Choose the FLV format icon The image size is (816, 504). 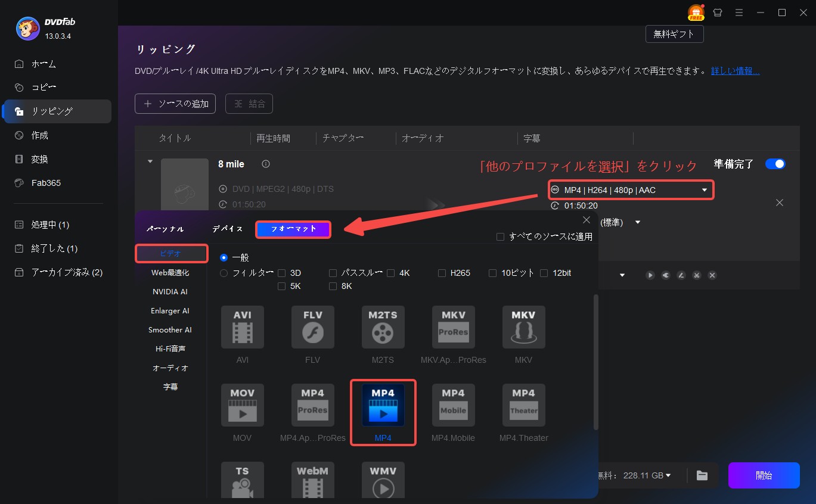pos(313,327)
